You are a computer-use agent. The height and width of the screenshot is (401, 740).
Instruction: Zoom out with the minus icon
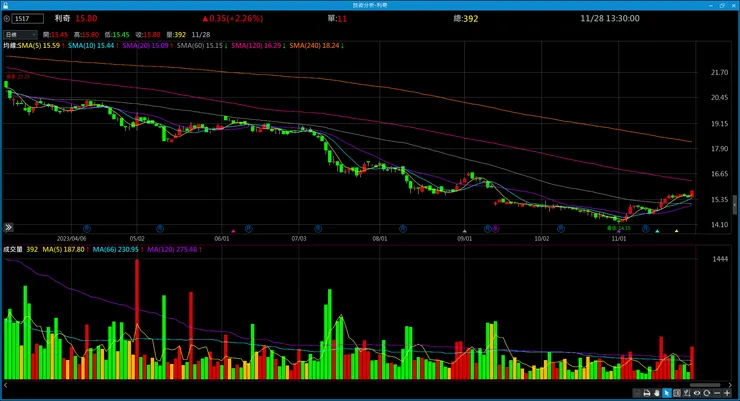tap(717, 393)
